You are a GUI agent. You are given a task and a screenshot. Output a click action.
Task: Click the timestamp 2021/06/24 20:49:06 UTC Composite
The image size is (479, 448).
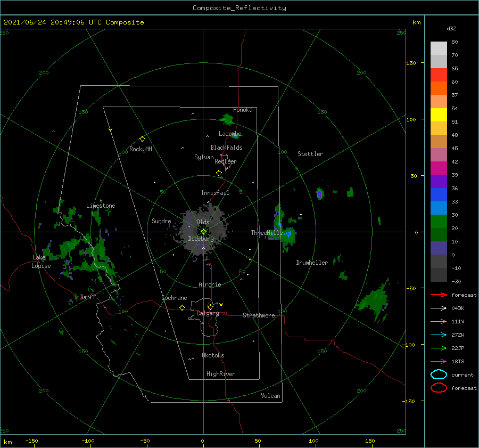pos(73,22)
